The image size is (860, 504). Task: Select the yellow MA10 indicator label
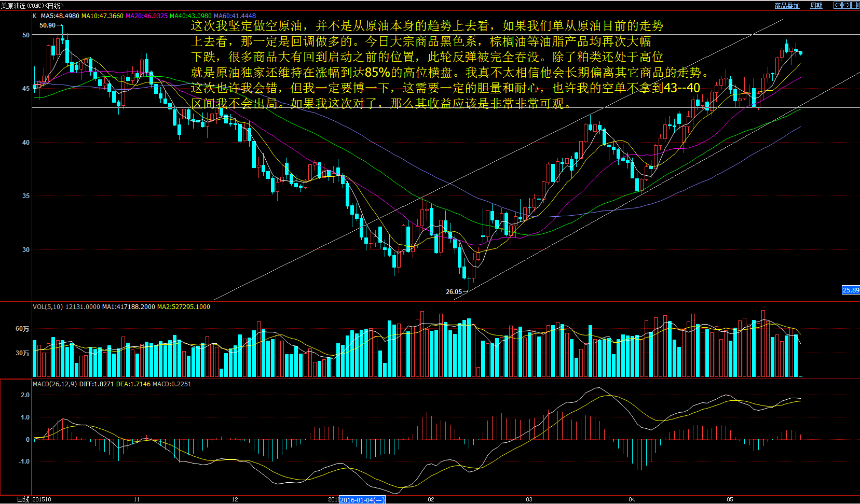pos(102,16)
